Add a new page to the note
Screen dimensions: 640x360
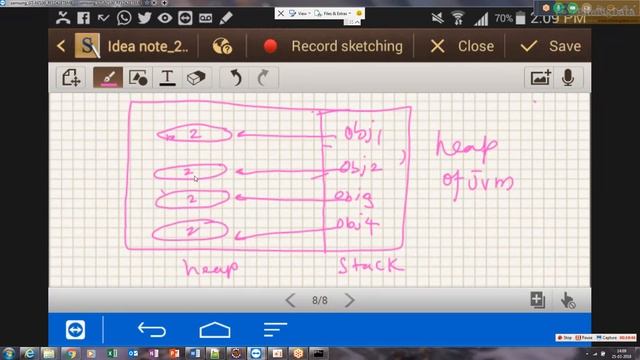[x=537, y=300]
